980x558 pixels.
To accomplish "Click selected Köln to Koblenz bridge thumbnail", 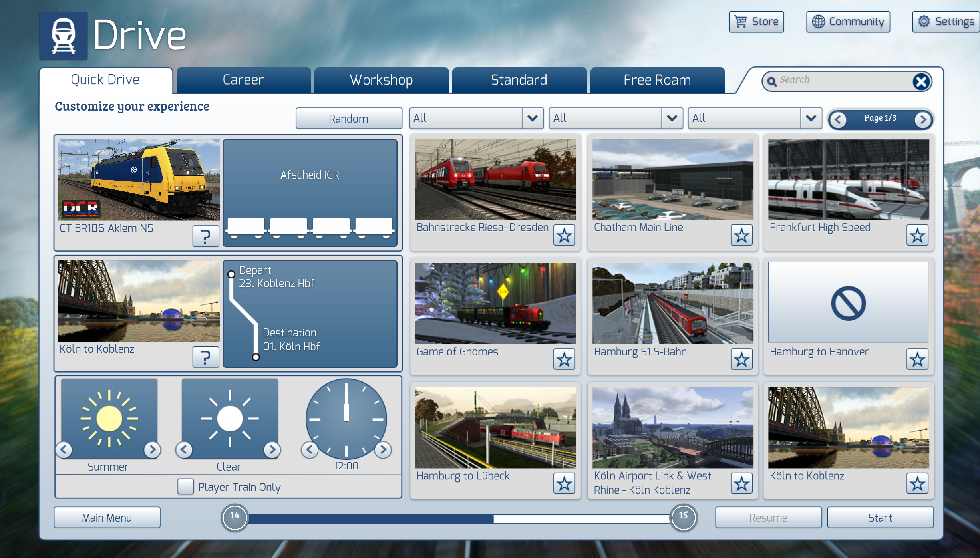I will [139, 301].
